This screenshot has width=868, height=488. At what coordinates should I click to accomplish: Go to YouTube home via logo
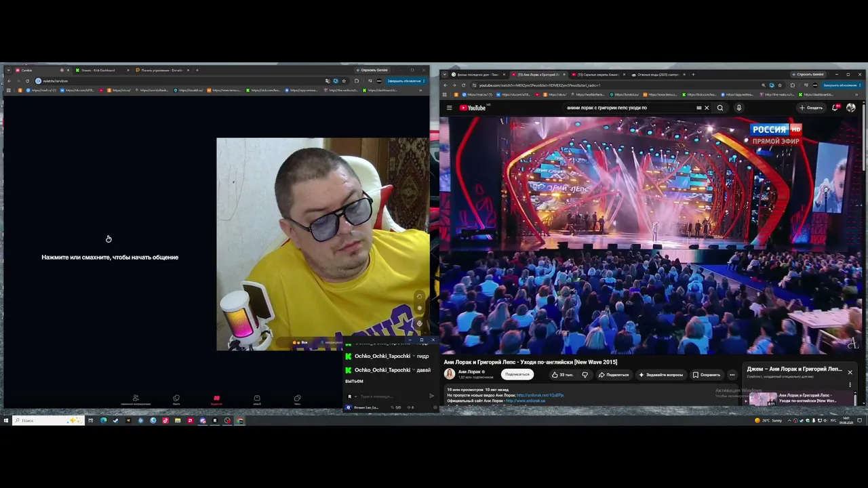[473, 108]
